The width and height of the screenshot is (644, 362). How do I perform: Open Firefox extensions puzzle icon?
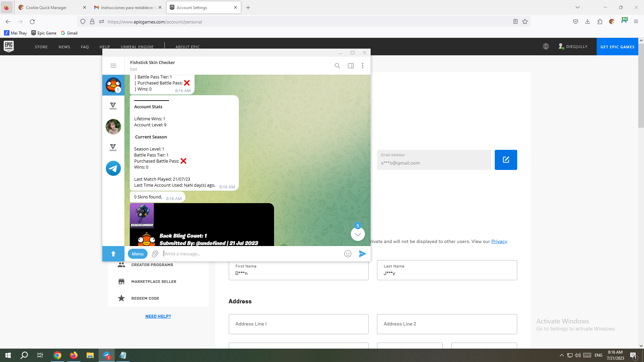tap(600, 21)
